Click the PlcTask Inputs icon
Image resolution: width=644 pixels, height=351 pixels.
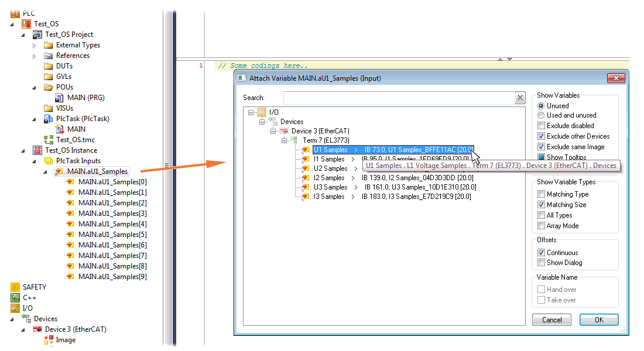49,161
